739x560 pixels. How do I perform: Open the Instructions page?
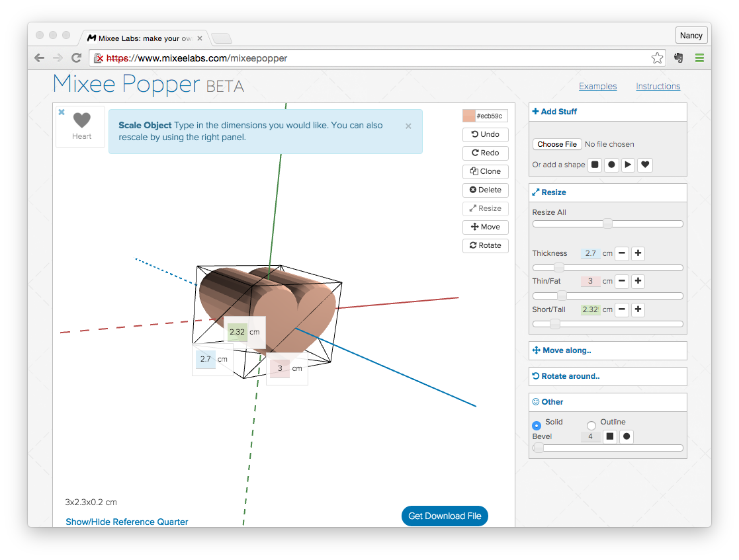click(x=658, y=86)
